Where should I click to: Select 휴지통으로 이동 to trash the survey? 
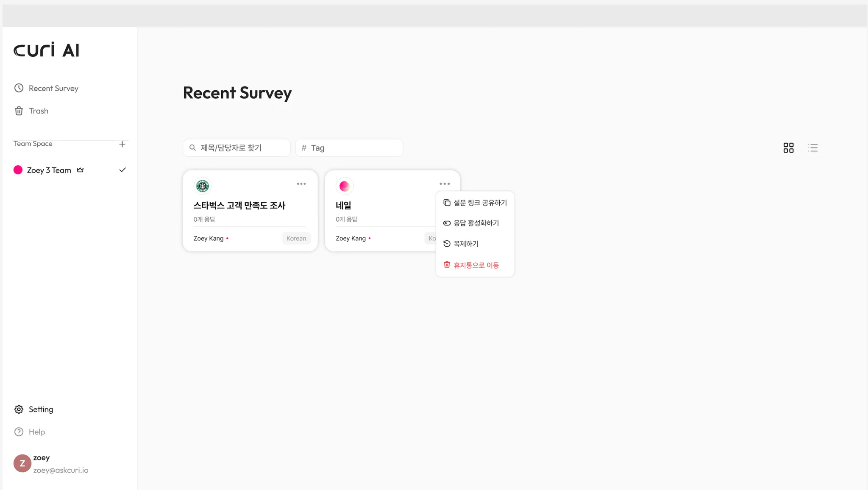pos(476,265)
